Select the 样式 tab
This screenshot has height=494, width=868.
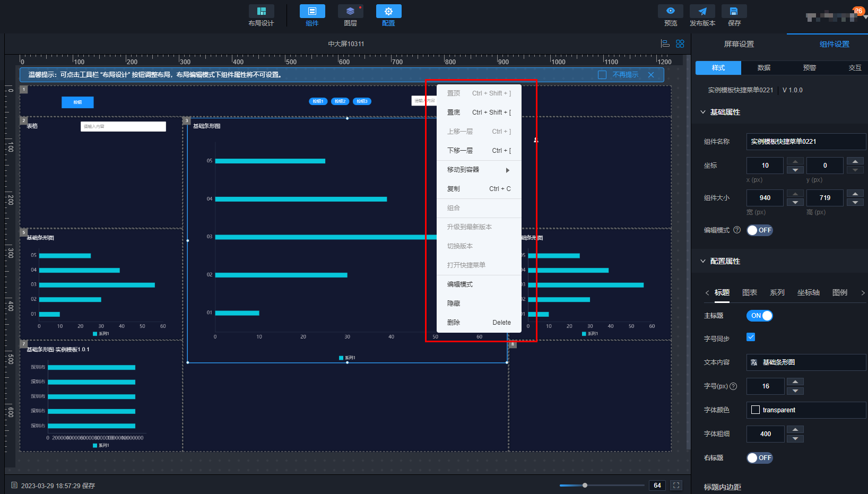[x=718, y=68]
